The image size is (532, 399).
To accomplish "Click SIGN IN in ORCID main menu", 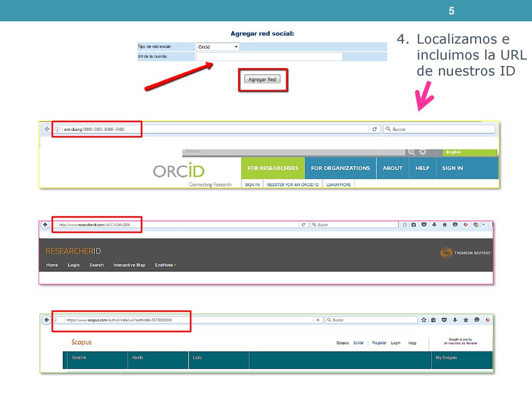I will pos(453,168).
